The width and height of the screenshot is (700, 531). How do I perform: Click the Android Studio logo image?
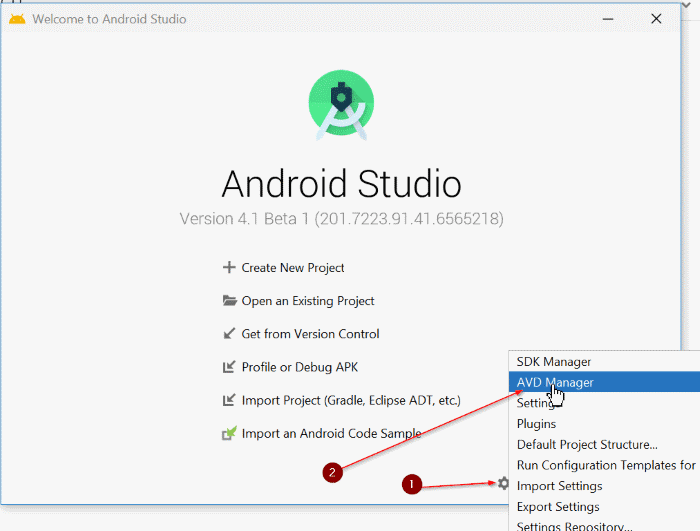[341, 105]
